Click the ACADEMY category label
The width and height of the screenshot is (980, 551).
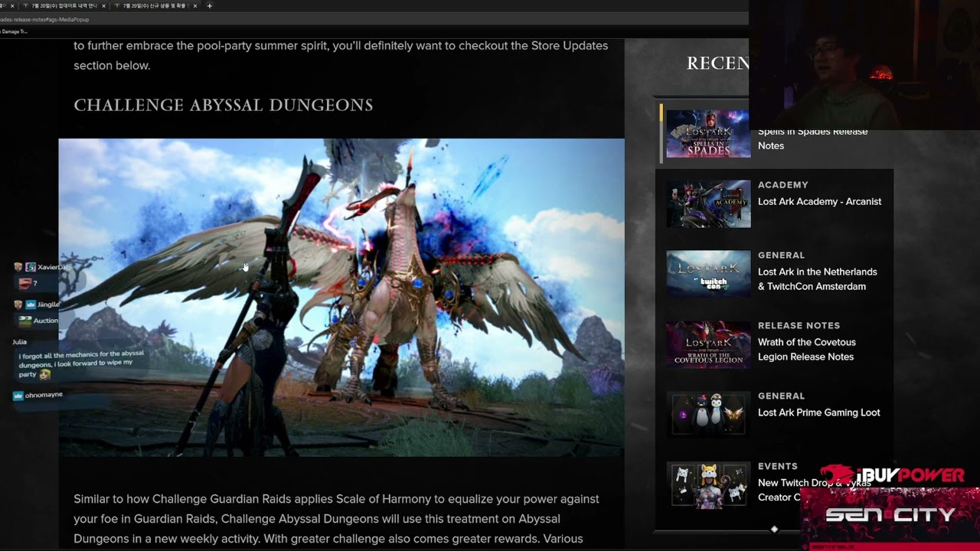coord(782,184)
